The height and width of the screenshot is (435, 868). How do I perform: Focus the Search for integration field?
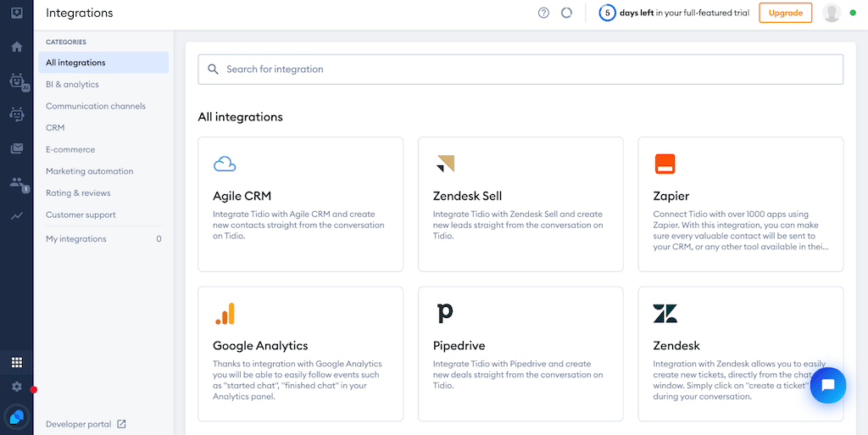point(520,70)
